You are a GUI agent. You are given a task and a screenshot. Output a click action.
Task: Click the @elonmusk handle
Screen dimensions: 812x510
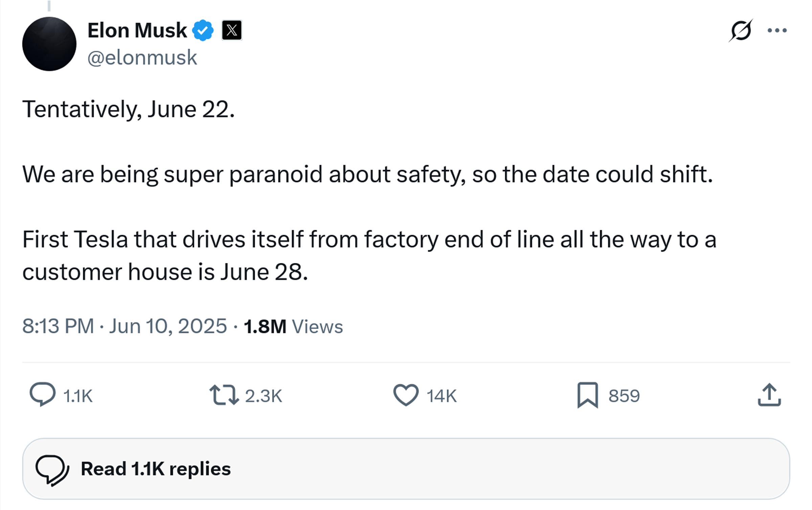point(142,58)
